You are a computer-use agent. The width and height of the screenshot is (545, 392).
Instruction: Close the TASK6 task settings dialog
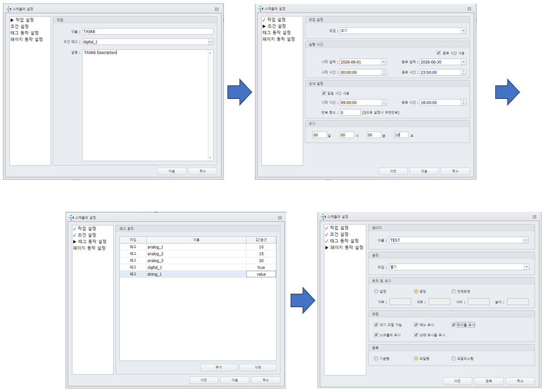tap(216, 9)
